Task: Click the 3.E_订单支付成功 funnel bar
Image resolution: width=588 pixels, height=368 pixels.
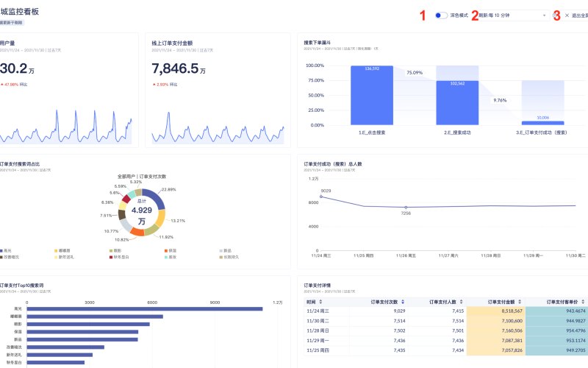Action: 542,123
